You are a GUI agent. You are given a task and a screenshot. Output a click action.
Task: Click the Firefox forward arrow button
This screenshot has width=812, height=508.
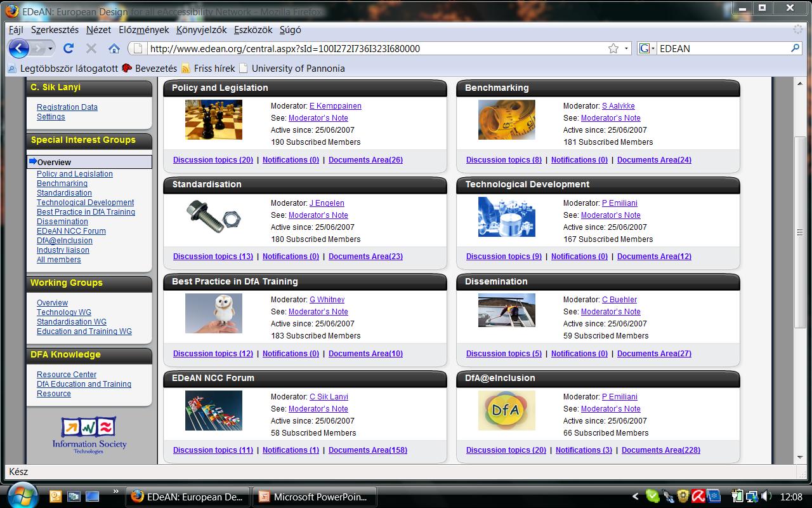click(x=37, y=48)
